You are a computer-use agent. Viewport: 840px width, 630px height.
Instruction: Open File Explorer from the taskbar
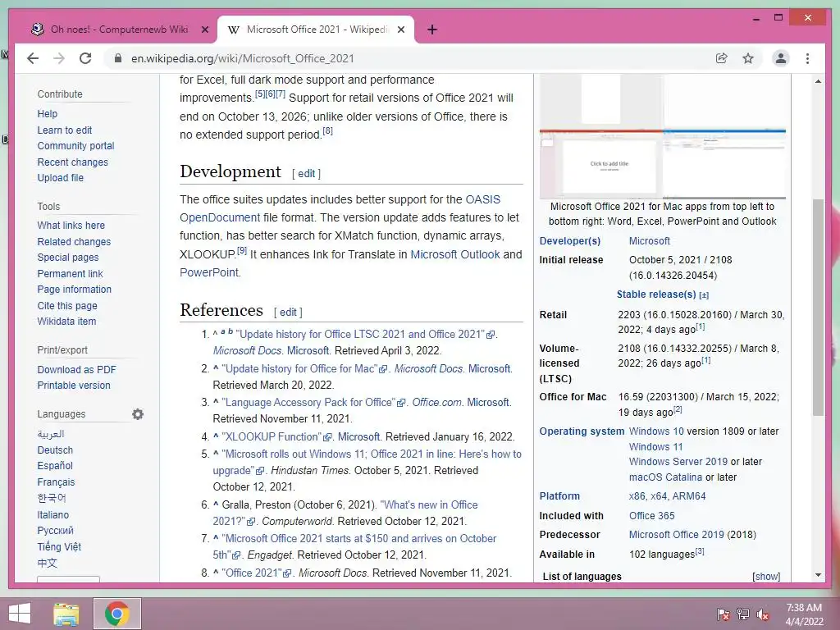(66, 614)
